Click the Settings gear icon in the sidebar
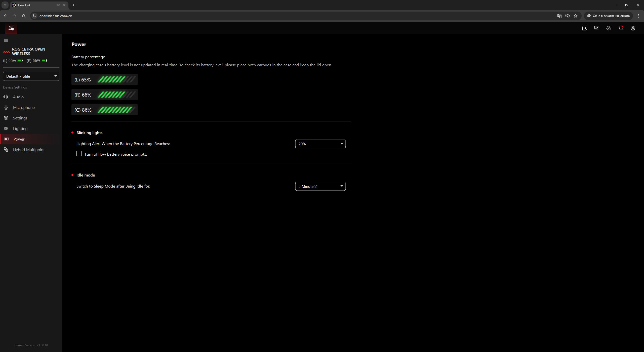The width and height of the screenshot is (644, 352). point(6,118)
